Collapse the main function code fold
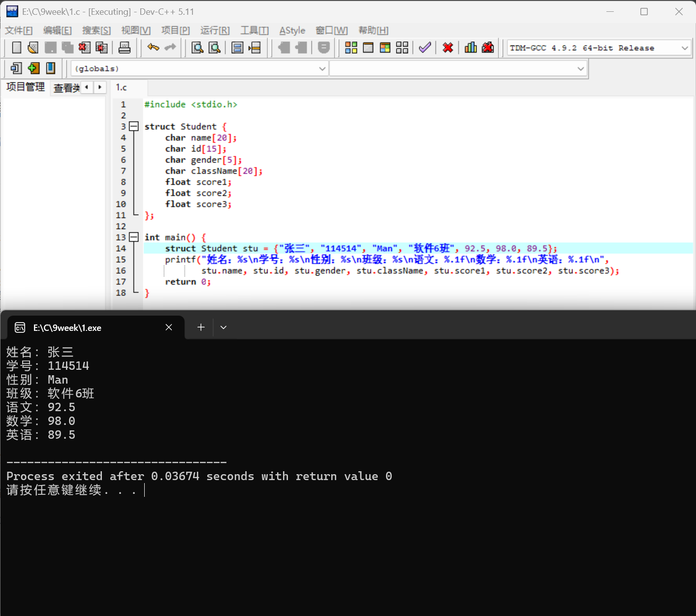 pos(133,237)
